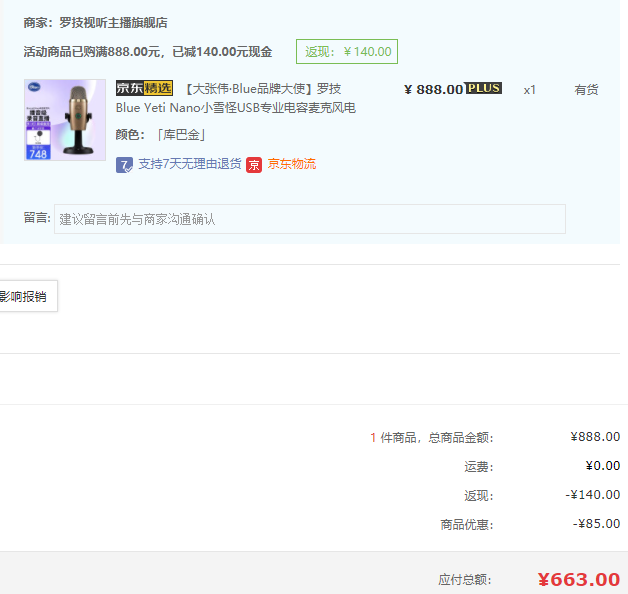Click the 应付总额 amount ¥663.00

pos(579,579)
